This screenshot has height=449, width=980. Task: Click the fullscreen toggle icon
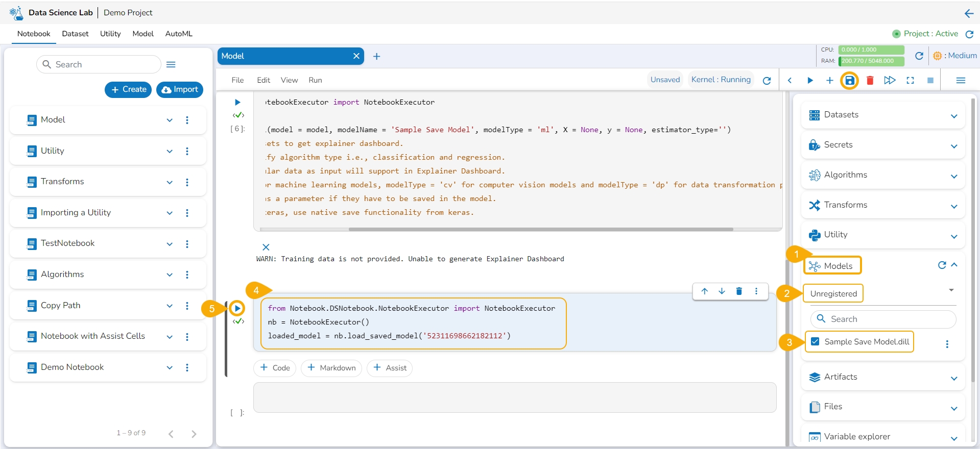(910, 81)
